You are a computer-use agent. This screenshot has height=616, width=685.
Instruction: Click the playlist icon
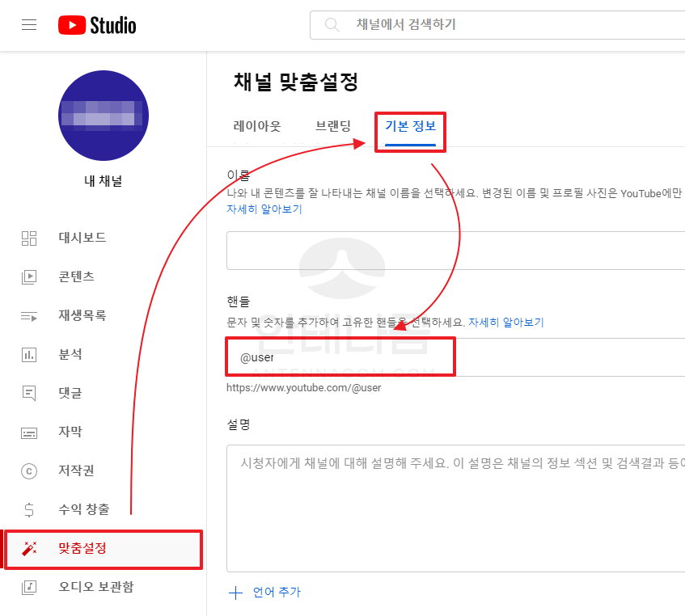[29, 315]
